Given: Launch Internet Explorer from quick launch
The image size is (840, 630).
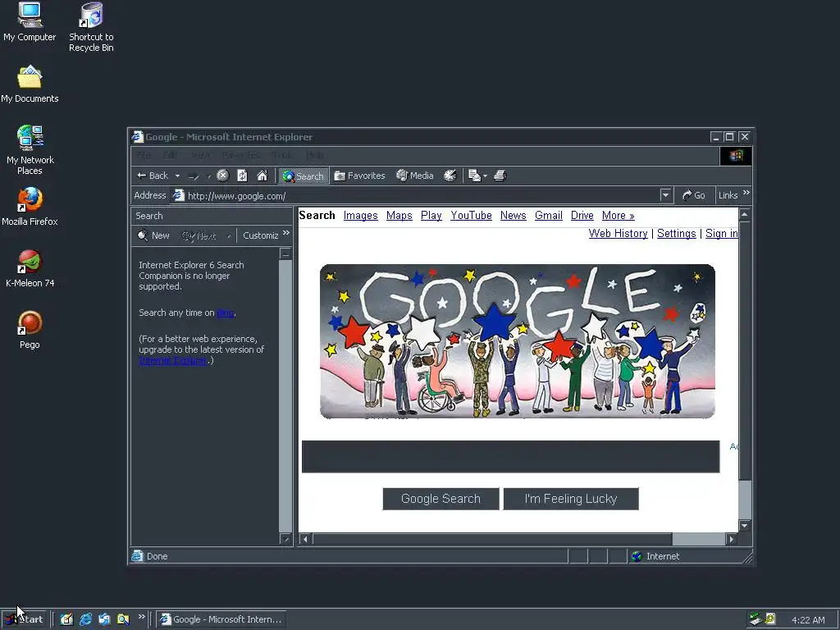Looking at the screenshot, I should 85,619.
